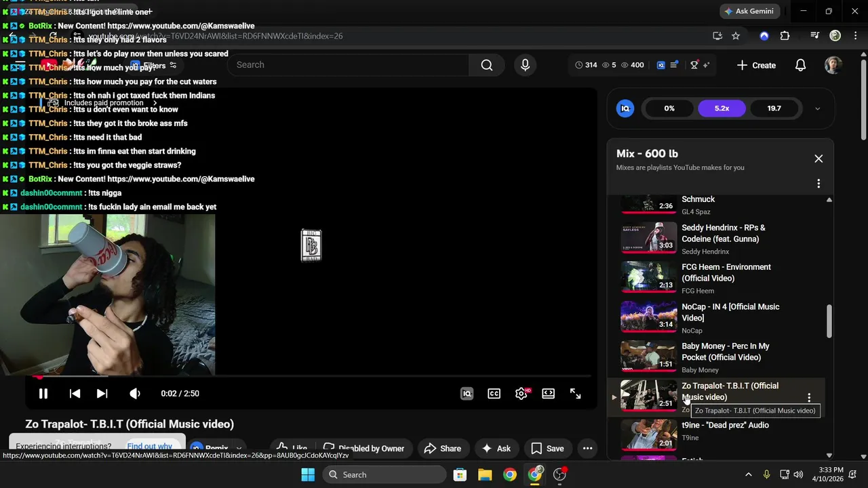Click the YouTube search field
Viewport: 868px width, 488px height.
tap(349, 65)
